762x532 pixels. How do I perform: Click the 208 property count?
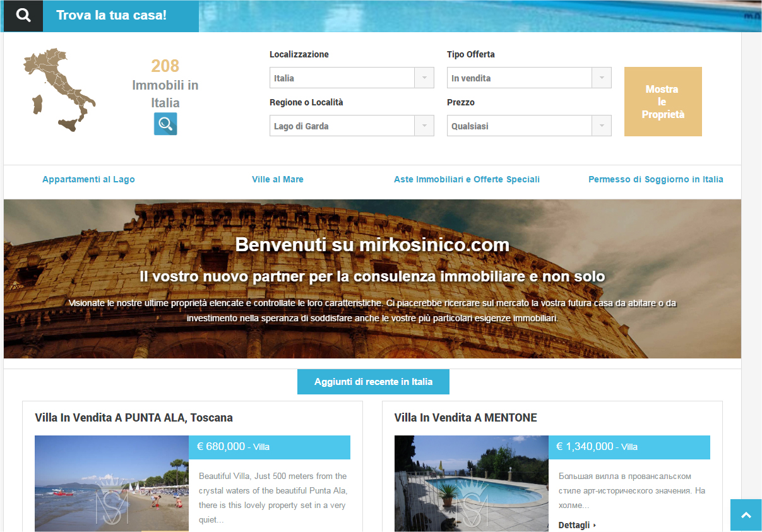[165, 66]
